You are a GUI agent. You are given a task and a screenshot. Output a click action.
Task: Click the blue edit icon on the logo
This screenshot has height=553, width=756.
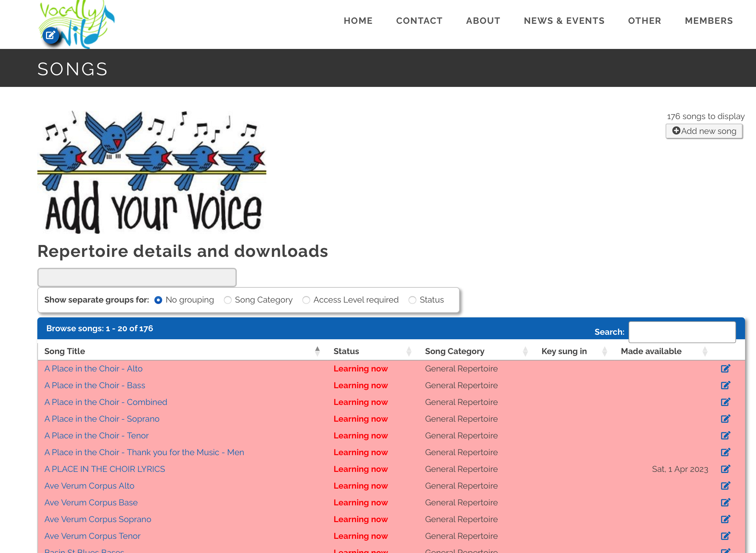[51, 35]
